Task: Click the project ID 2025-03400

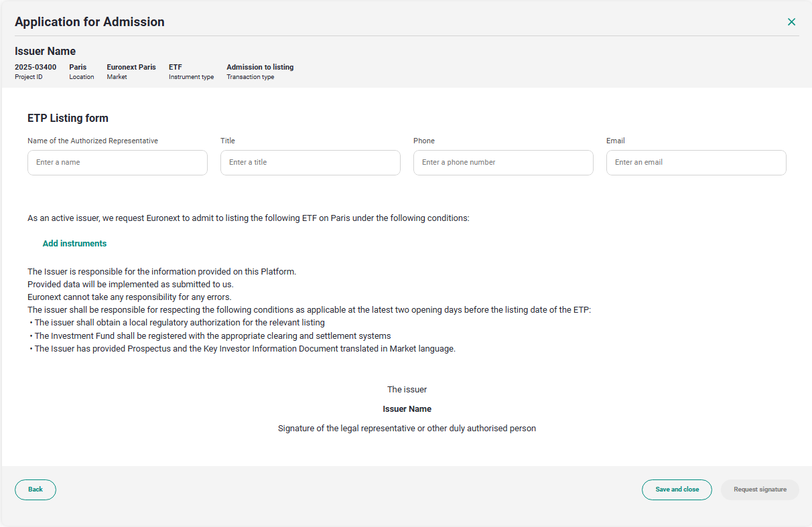Action: click(x=36, y=67)
